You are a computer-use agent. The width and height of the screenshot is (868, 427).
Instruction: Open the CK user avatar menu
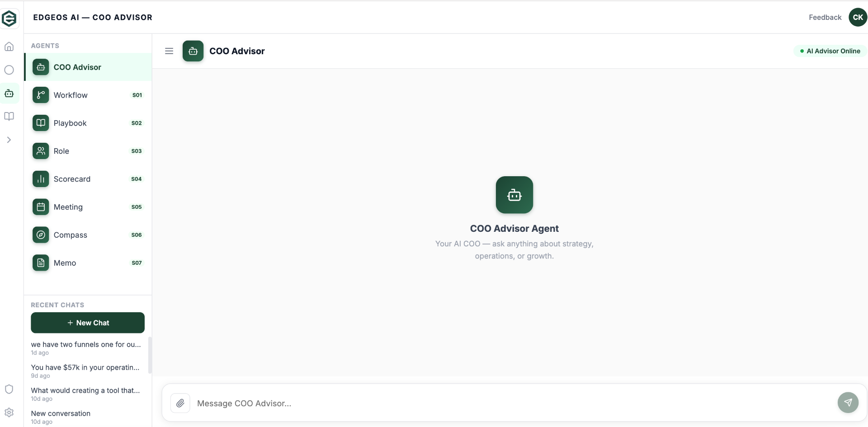(858, 17)
